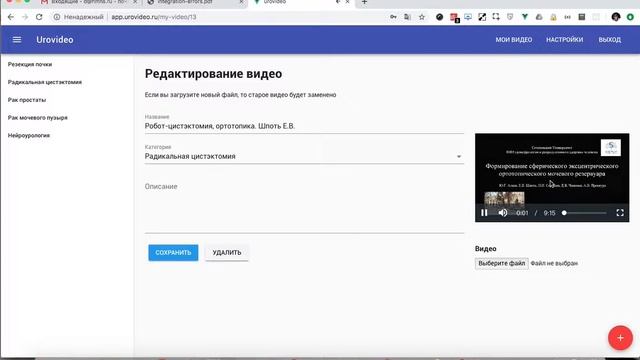Click the red plus floating button
The image size is (640, 360).
point(620,338)
